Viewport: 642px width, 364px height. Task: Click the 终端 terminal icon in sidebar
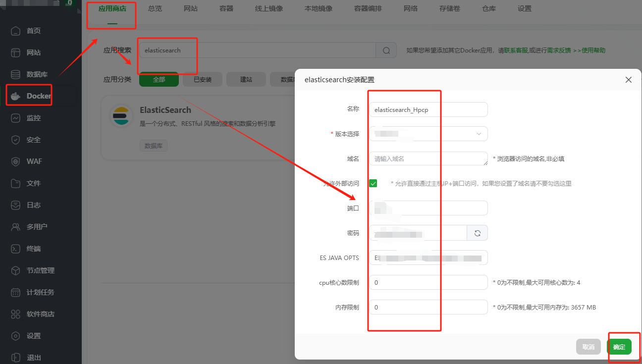point(16,249)
